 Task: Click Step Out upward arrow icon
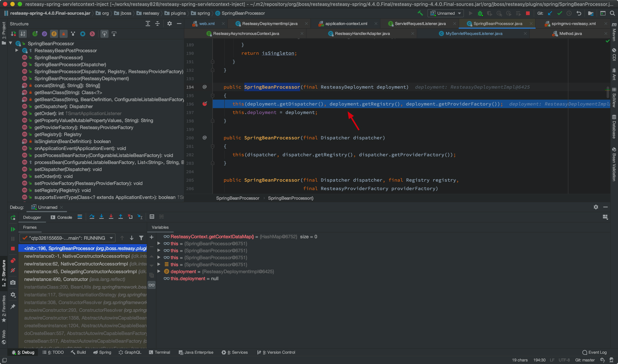tap(120, 217)
